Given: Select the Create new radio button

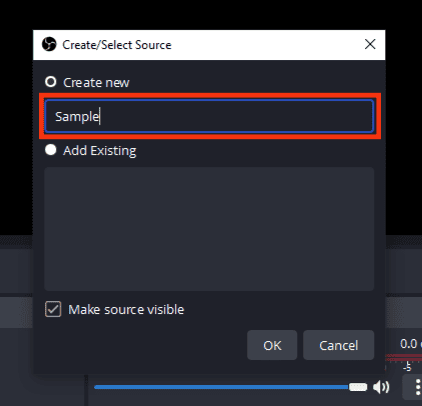Looking at the screenshot, I should click(x=51, y=82).
